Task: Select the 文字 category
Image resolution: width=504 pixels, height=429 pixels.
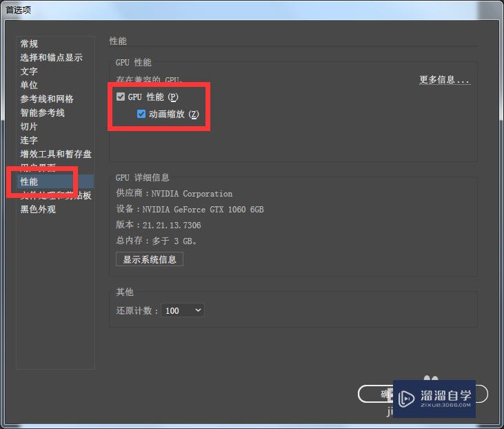Action: click(x=29, y=71)
